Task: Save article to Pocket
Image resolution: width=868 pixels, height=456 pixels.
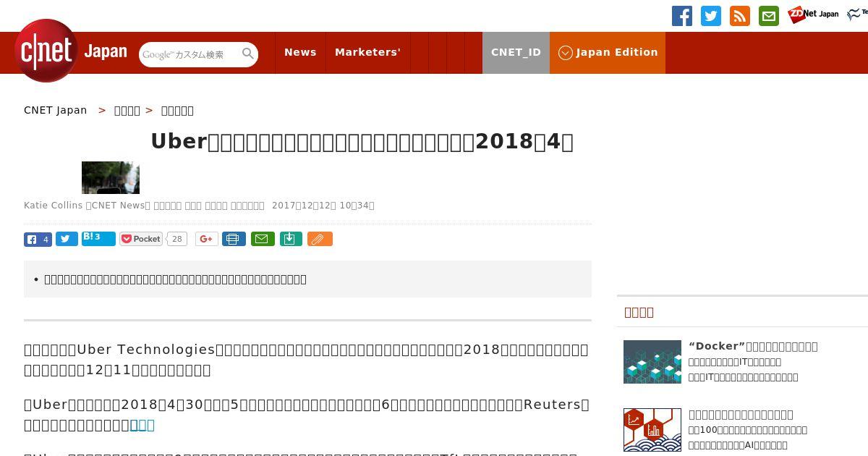Action: tap(141, 239)
